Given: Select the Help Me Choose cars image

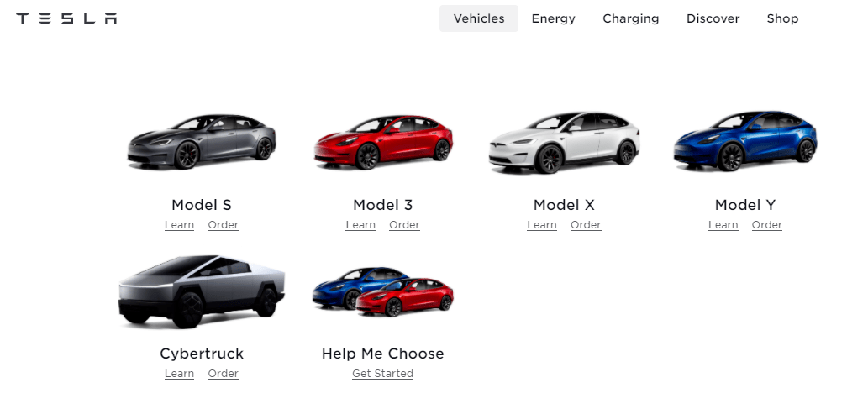Looking at the screenshot, I should click(383, 291).
